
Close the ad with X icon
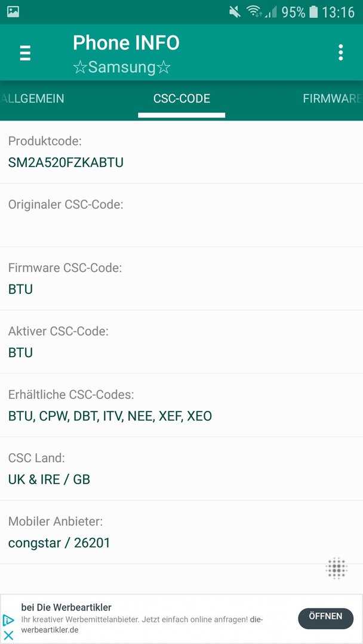click(8, 636)
